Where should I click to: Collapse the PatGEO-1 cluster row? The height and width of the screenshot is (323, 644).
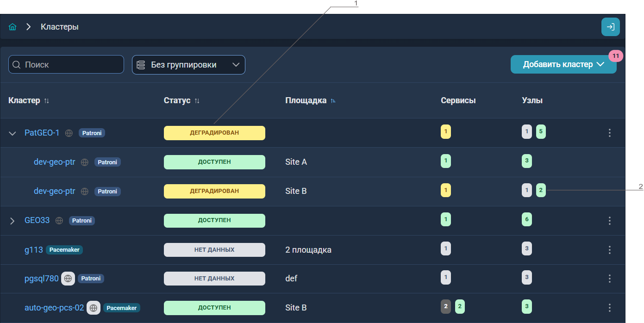tap(13, 133)
